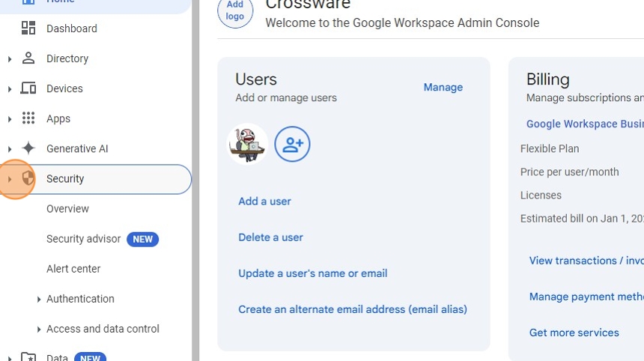Click the Security shield icon
Screen dimensions: 644x361
tap(28, 178)
